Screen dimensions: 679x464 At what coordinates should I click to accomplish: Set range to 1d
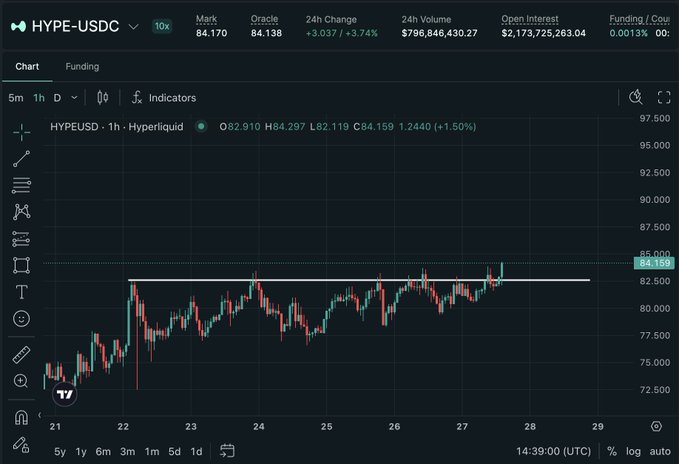tap(196, 451)
